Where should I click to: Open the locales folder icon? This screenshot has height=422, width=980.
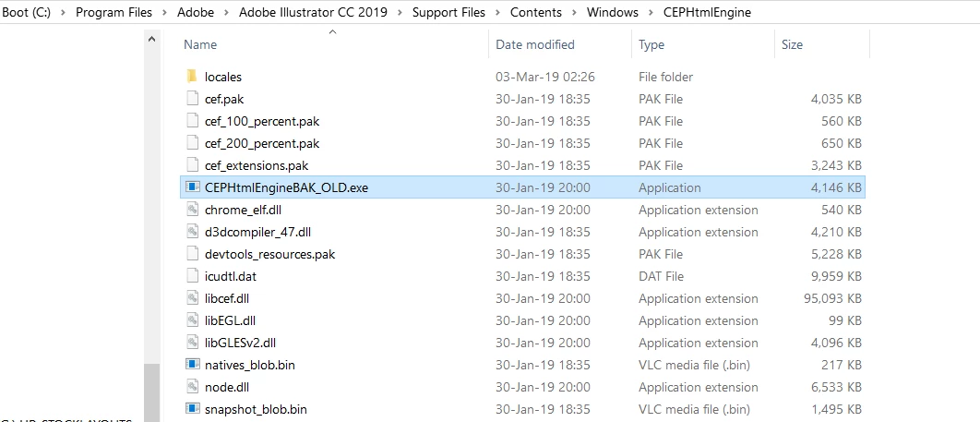point(193,77)
